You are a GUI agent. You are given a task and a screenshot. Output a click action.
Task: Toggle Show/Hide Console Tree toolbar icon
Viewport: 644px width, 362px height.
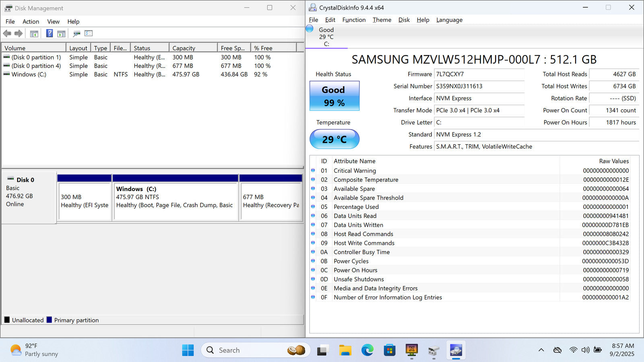click(34, 33)
